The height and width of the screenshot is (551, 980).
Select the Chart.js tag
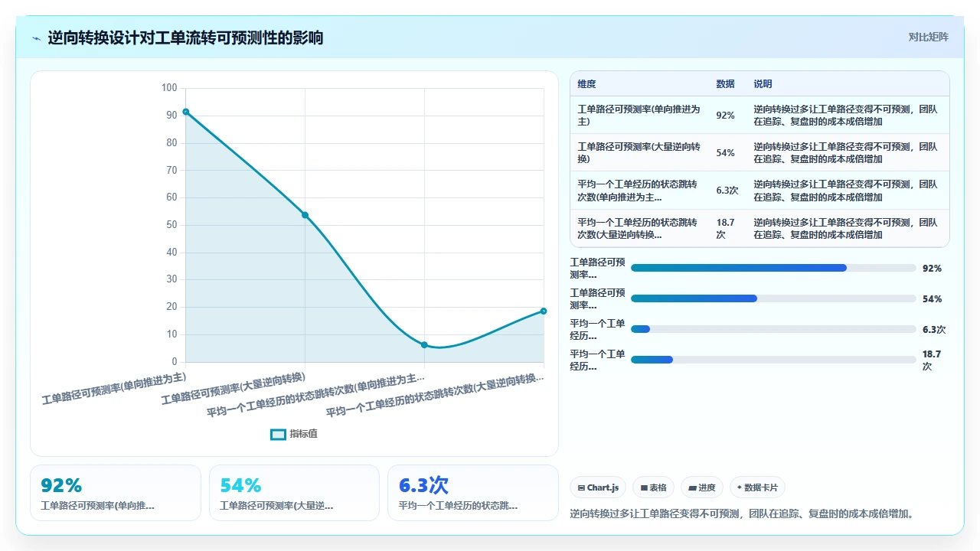click(x=598, y=487)
